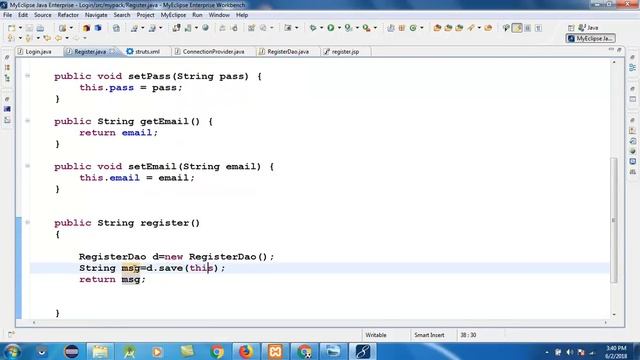Toggle the highlighted Mark Occurrences toolbar button
The width and height of the screenshot is (640, 360).
coord(517,28)
